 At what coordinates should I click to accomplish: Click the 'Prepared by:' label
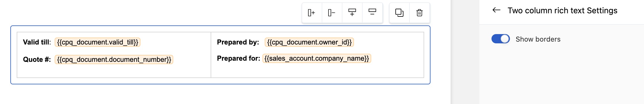(x=238, y=42)
